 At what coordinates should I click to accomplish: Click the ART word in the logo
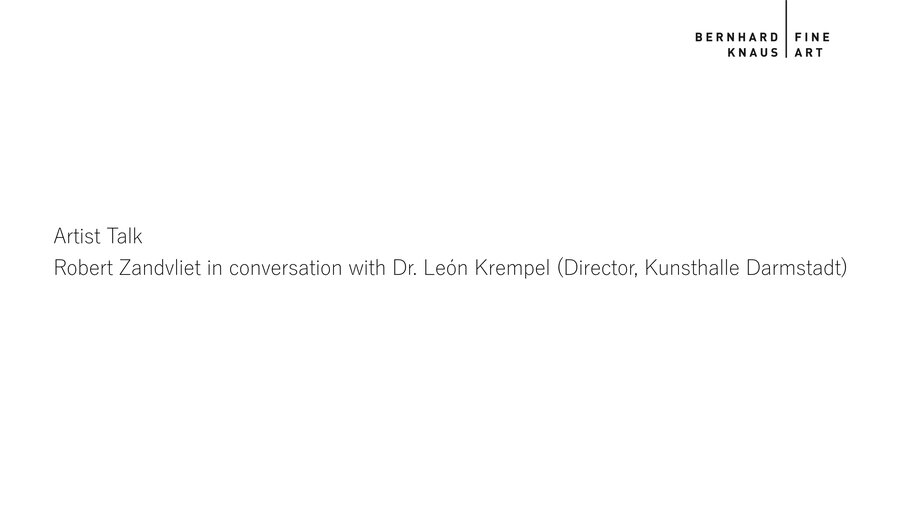coord(808,53)
